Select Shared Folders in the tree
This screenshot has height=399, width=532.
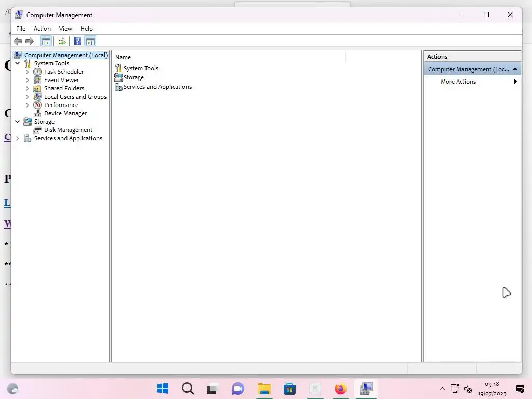tap(64, 88)
